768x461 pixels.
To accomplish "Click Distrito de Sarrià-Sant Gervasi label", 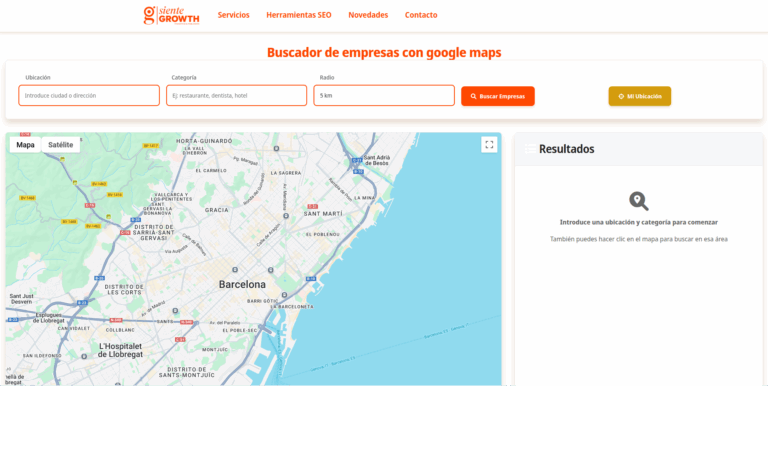I will click(x=154, y=233).
